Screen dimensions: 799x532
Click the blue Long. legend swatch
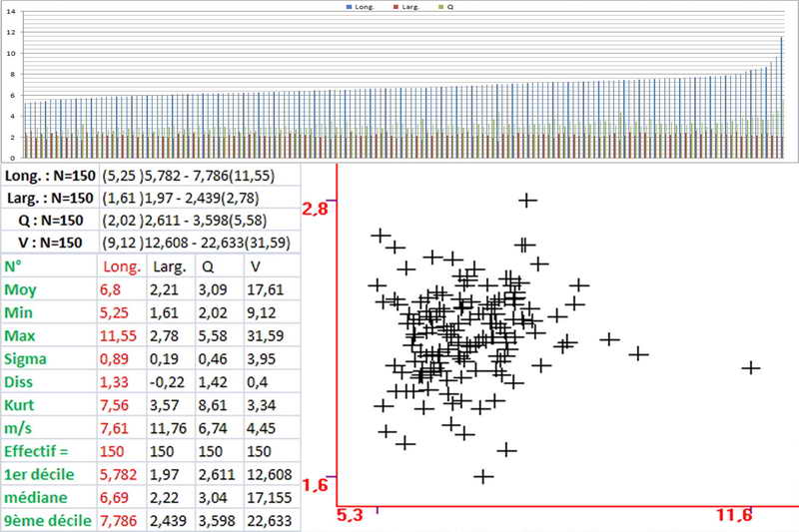pos(348,6)
